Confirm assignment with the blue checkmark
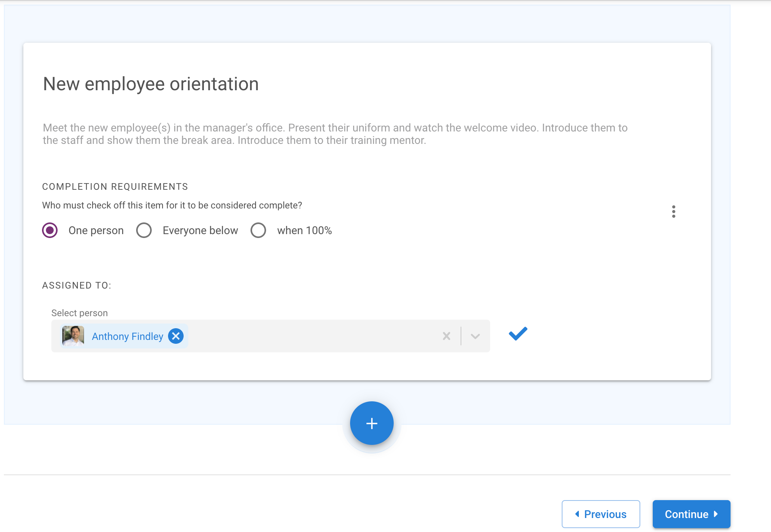 [x=518, y=334]
